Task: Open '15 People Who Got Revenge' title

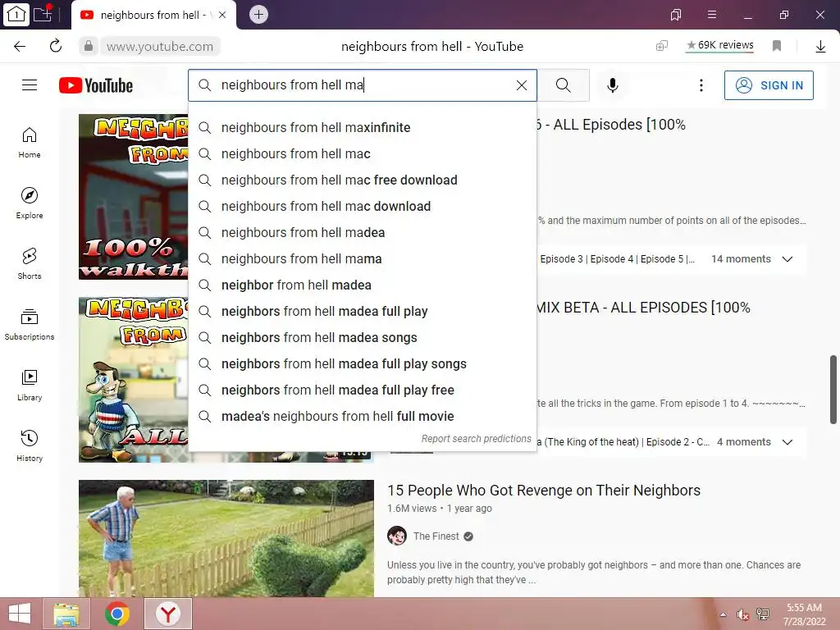Action: pyautogui.click(x=544, y=491)
